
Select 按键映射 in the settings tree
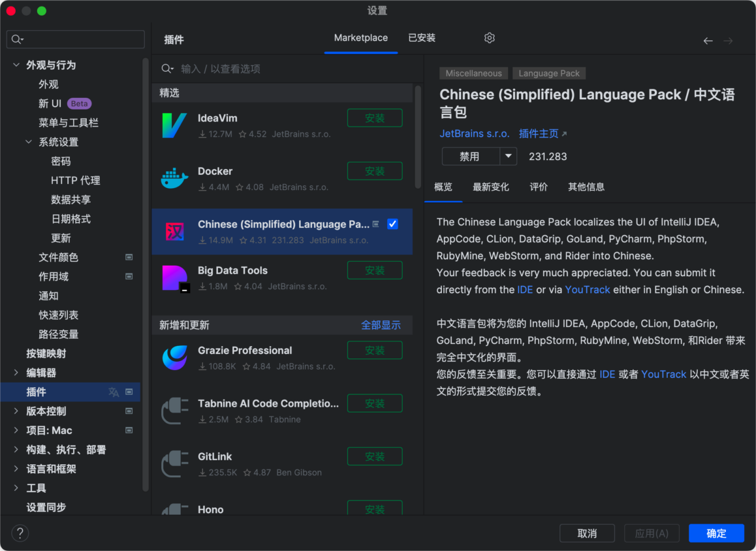pos(46,353)
